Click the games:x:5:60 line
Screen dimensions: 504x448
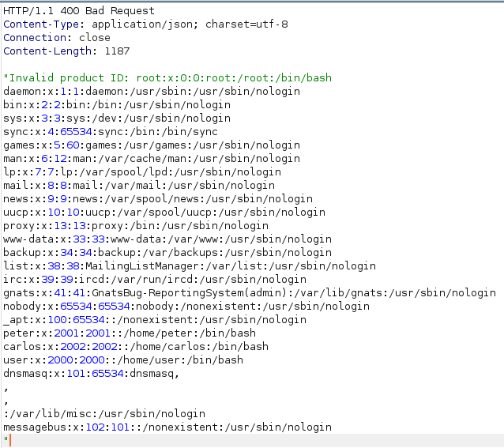pyautogui.click(x=152, y=145)
